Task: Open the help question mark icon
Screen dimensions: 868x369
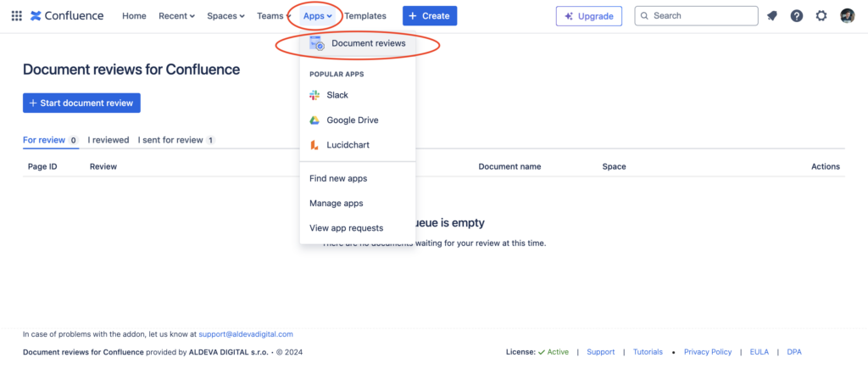Action: pyautogui.click(x=797, y=16)
